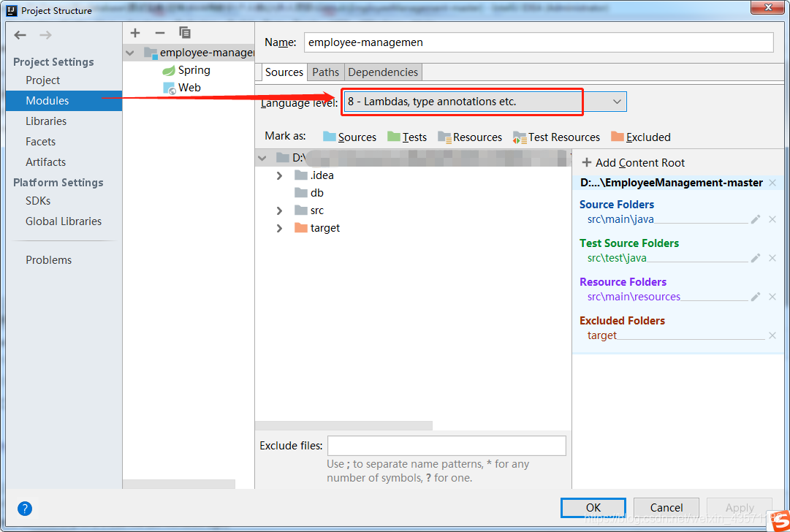Expand the .idea folder
The width and height of the screenshot is (790, 532).
click(x=280, y=176)
